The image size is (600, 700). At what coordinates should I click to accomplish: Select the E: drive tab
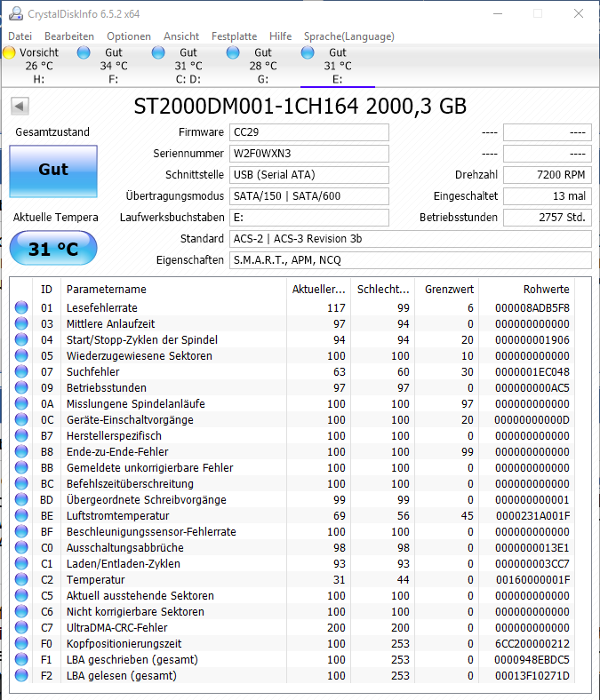tap(337, 66)
